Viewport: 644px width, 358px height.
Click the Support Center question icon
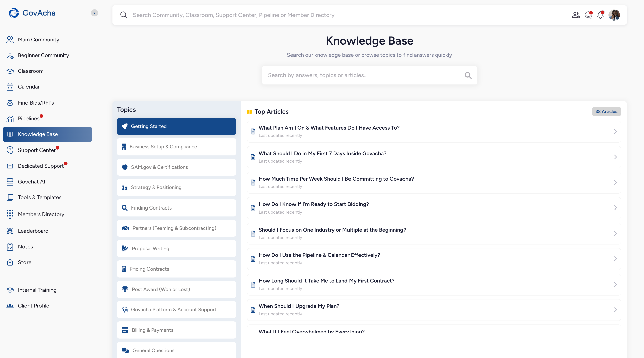tap(10, 150)
